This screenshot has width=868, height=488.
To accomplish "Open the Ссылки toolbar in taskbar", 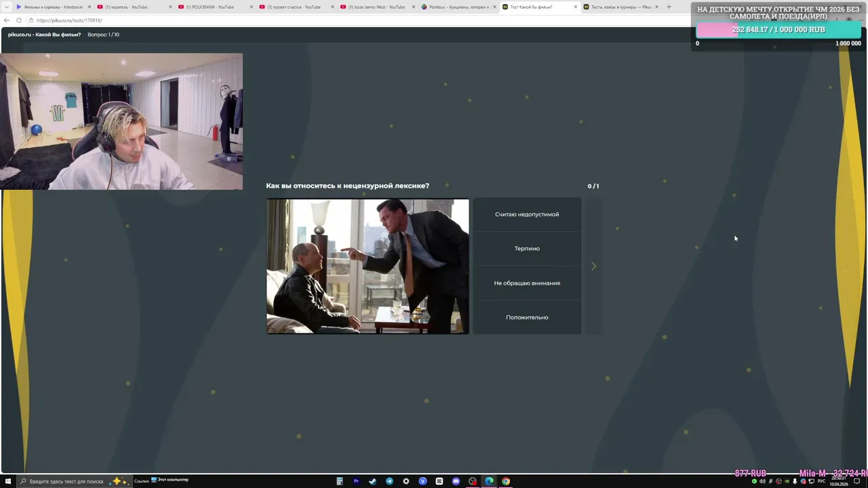I will (x=141, y=481).
